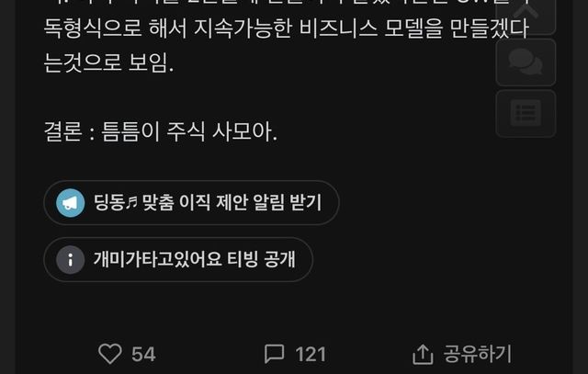
Task: Click the word 지속가능한 in the post
Action: coord(243,28)
